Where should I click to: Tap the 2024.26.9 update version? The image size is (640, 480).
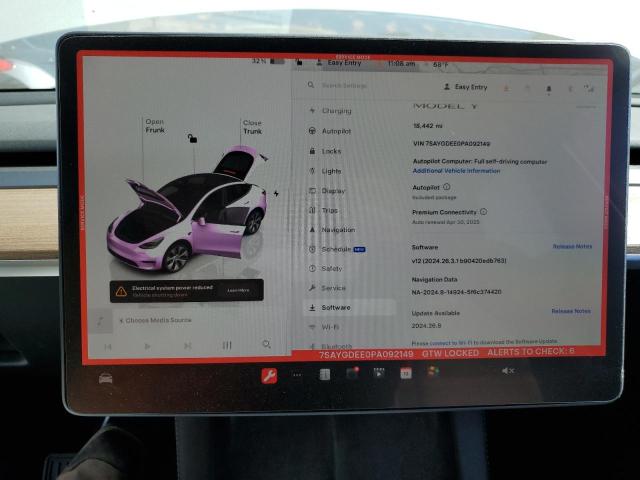pyautogui.click(x=426, y=325)
